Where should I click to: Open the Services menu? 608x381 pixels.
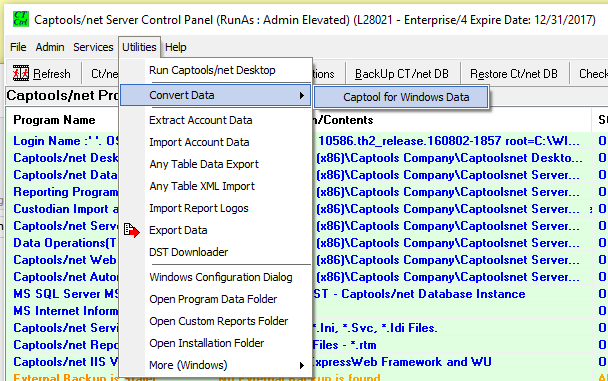click(x=93, y=47)
